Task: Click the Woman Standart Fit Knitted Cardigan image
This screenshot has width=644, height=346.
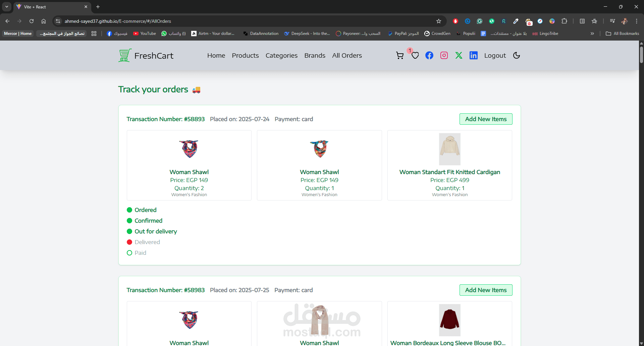Action: point(450,149)
